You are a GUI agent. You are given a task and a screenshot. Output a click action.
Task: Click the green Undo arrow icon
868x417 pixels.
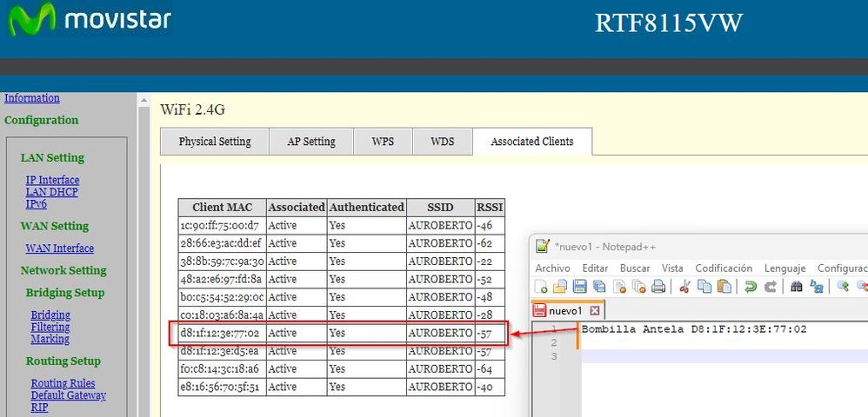click(750, 287)
